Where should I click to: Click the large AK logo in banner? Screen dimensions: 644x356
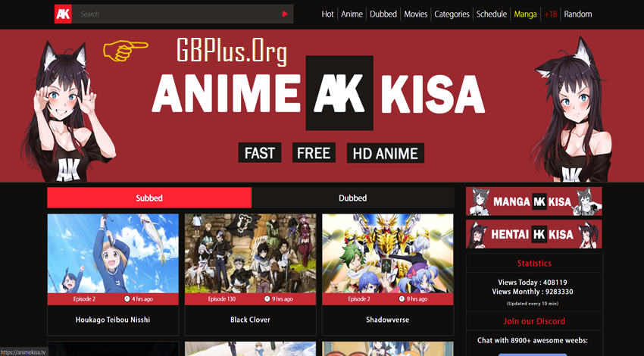[x=339, y=93]
